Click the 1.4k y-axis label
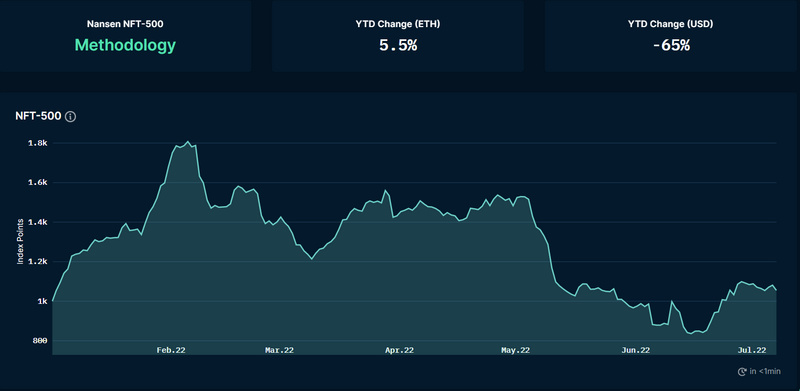800x391 pixels. [39, 222]
